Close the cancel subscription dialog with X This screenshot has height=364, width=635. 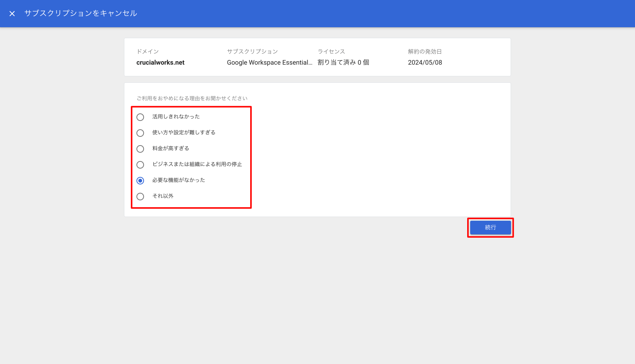click(12, 14)
